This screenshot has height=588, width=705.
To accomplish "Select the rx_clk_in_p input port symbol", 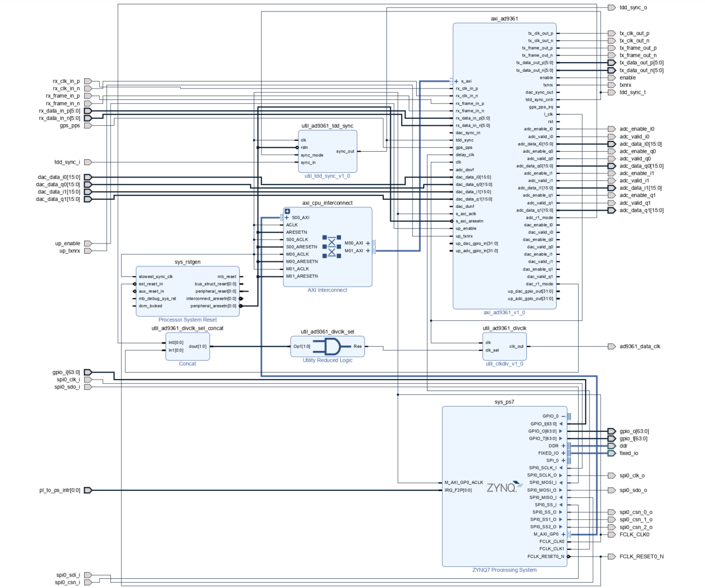I will 88,82.
